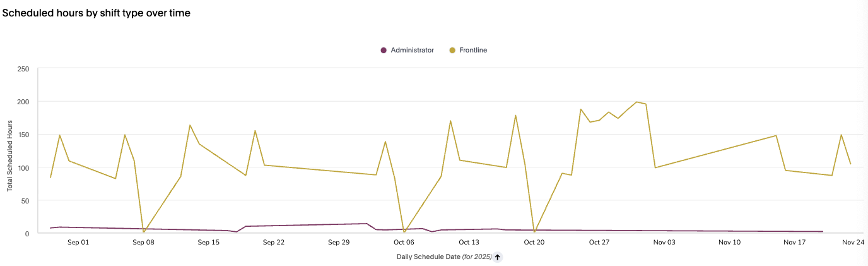Click the sort arrow beside Daily Schedule Date

498,257
